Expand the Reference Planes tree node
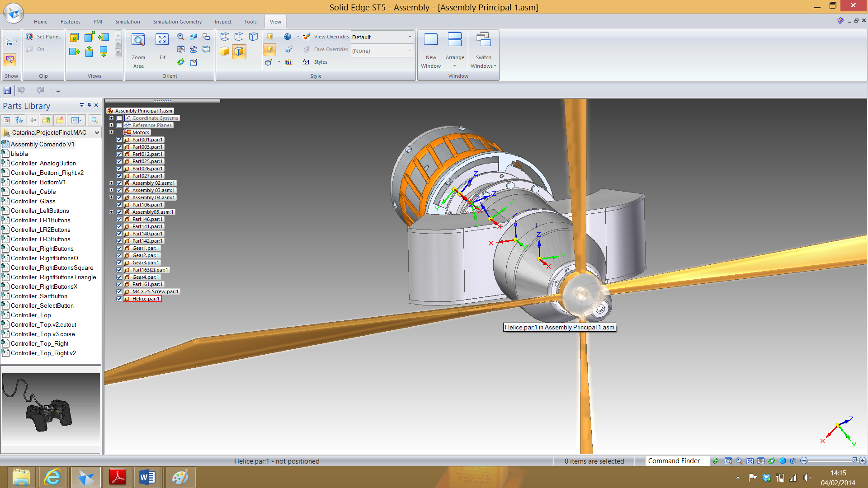 111,125
